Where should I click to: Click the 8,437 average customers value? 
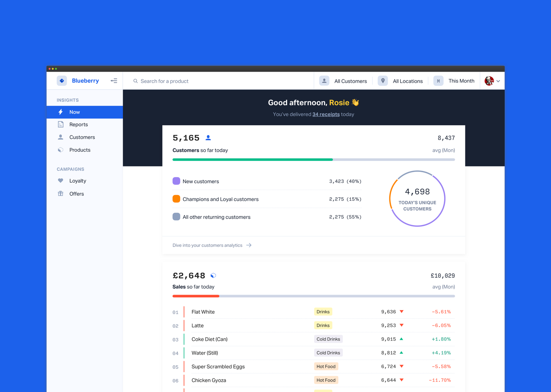tap(446, 138)
